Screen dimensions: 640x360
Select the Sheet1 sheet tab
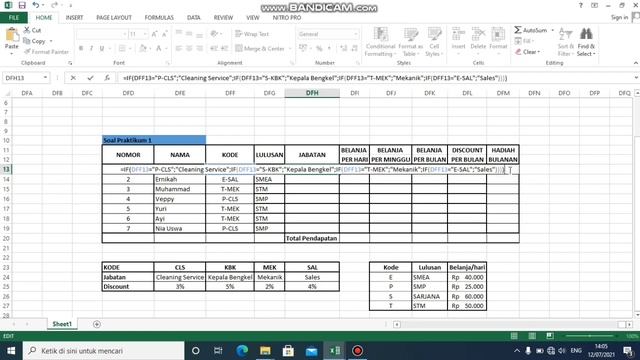62,324
